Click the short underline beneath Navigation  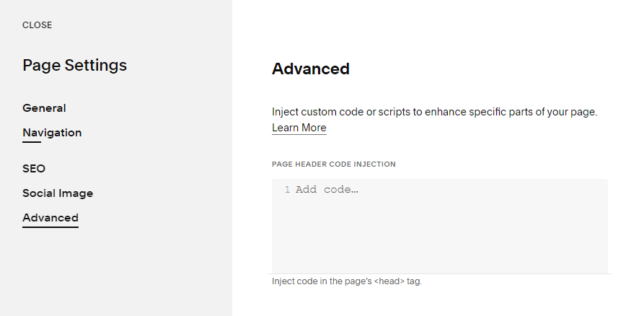(32, 142)
